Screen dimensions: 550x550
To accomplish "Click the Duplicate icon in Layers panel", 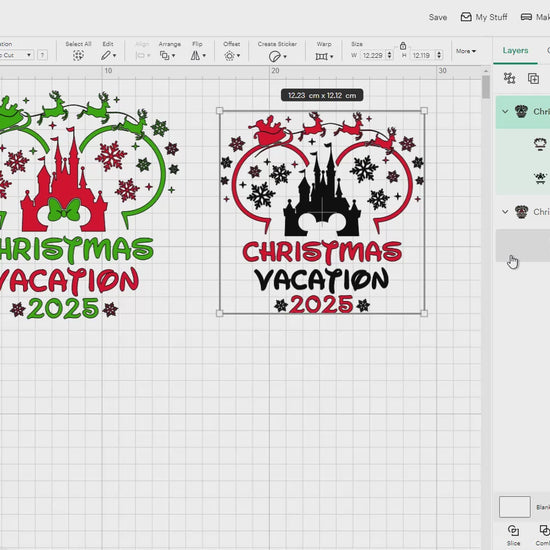I will (x=533, y=78).
